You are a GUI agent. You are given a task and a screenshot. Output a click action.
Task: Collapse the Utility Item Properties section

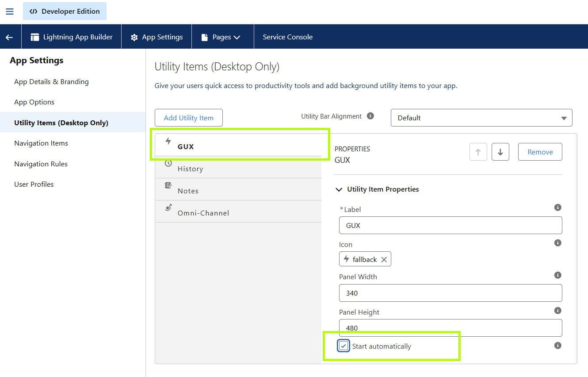339,189
